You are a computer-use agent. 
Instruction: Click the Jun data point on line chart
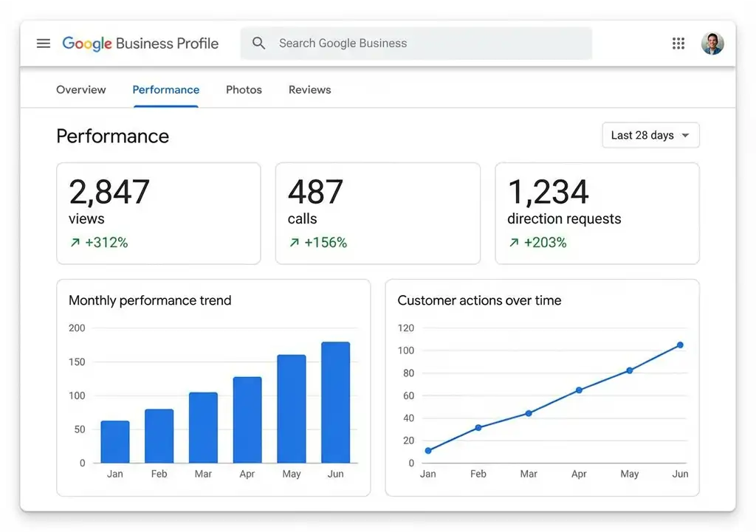(x=680, y=345)
